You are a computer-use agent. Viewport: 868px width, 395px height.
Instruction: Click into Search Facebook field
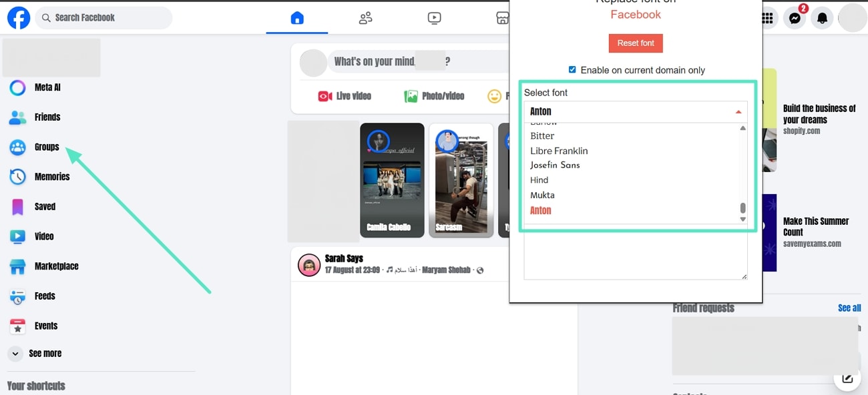103,18
